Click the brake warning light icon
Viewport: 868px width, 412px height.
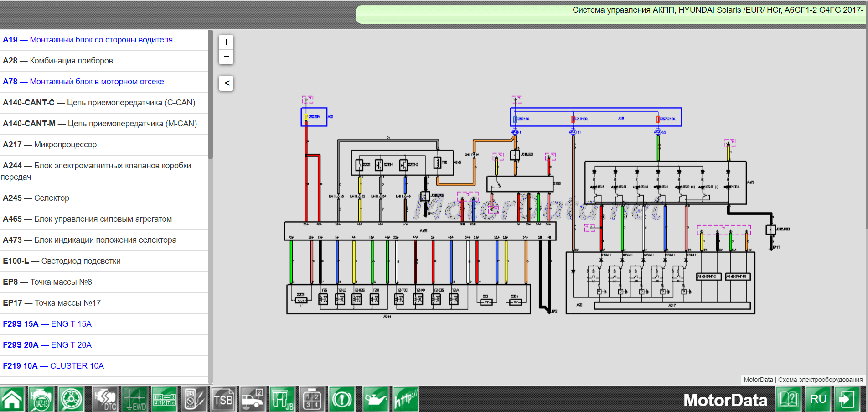[x=342, y=399]
